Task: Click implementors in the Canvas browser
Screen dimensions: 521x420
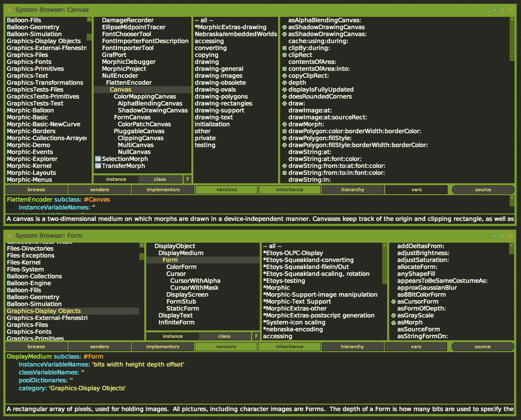Action: (163, 190)
